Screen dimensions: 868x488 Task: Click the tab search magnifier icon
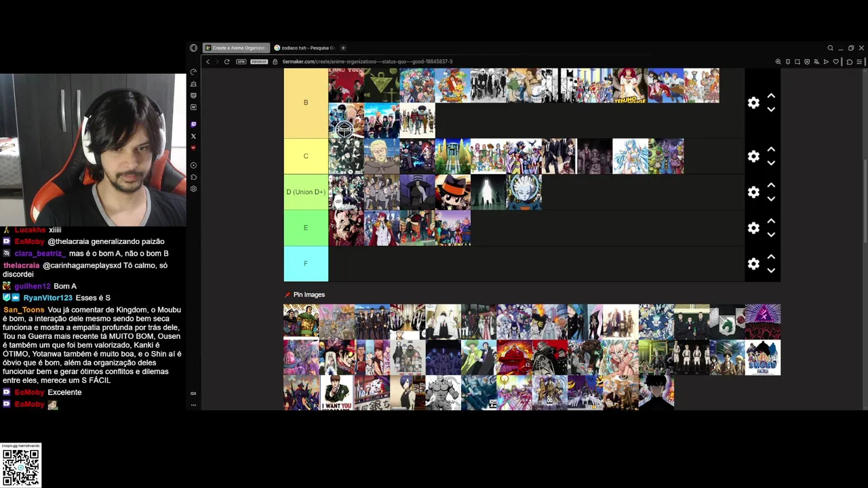pos(830,48)
